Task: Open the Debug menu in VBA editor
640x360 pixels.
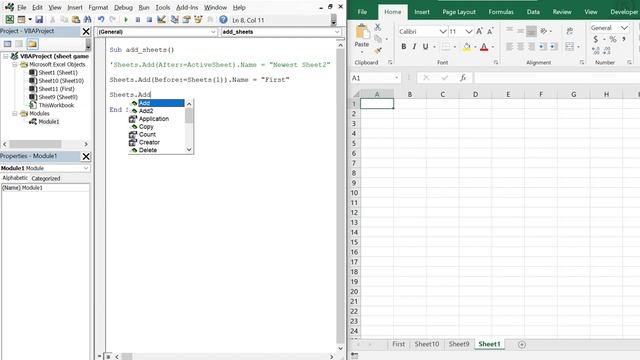Action: pos(123,7)
